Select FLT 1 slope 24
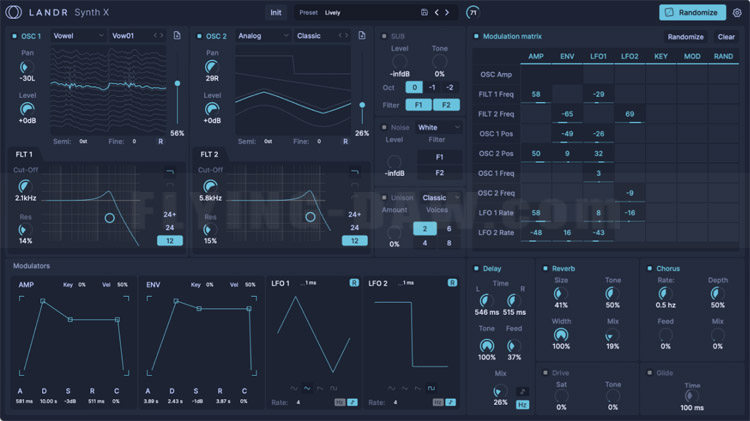Viewport: 750px width, 421px height. pos(170,227)
